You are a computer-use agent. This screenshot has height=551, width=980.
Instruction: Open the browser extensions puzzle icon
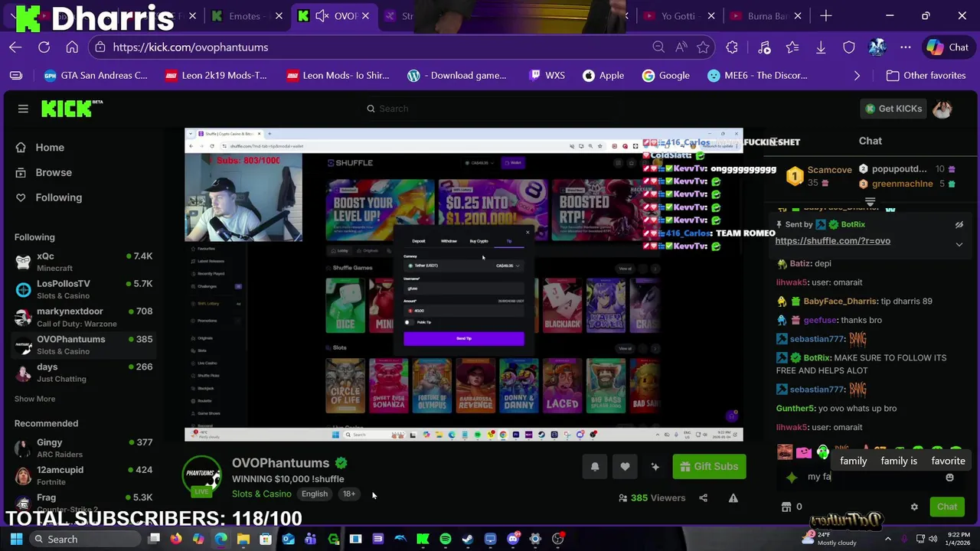point(732,47)
